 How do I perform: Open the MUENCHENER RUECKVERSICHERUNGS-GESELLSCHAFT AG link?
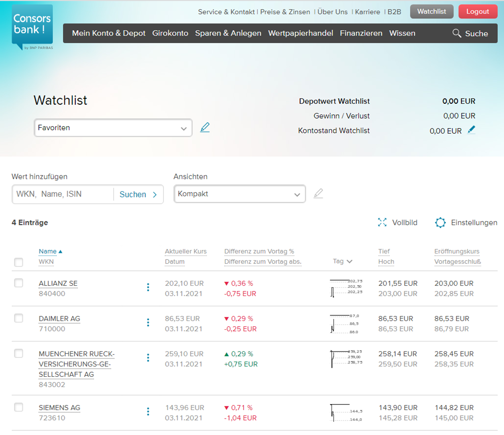pos(77,364)
